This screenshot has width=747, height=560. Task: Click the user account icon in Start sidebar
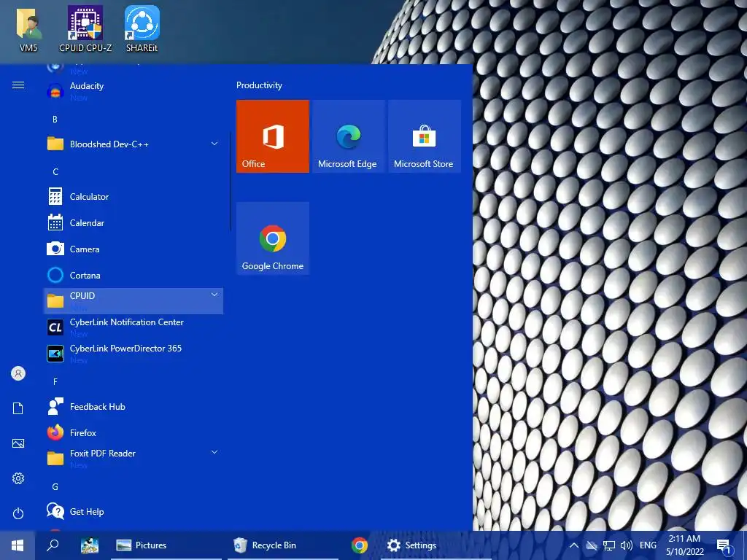click(18, 373)
